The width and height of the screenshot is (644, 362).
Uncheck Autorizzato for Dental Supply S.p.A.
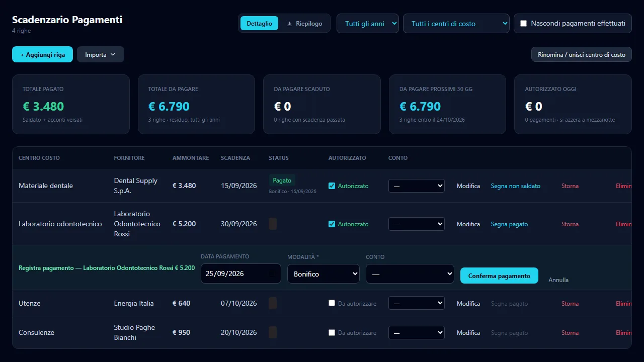pyautogui.click(x=332, y=186)
